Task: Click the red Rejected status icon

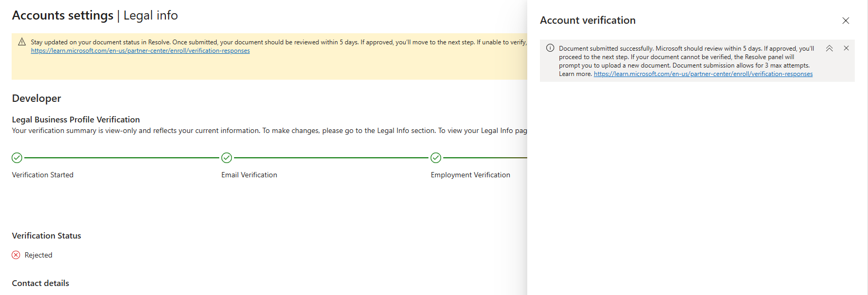Action: point(16,255)
